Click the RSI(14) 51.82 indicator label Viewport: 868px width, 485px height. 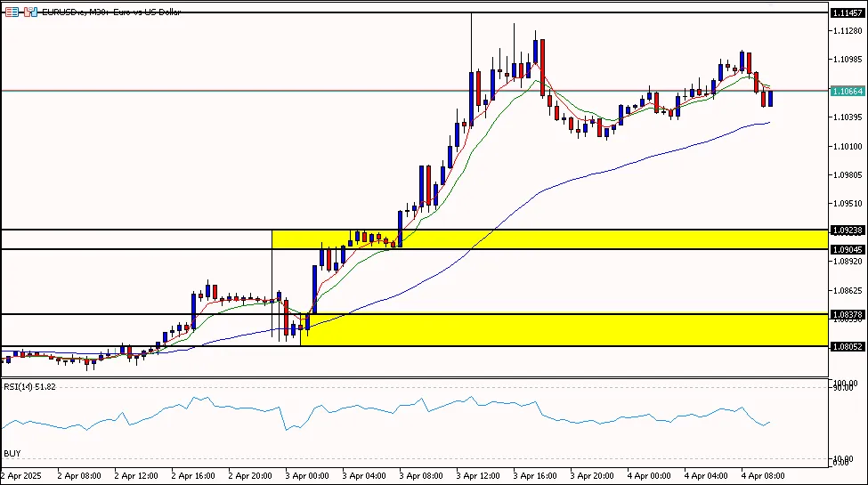29,387
